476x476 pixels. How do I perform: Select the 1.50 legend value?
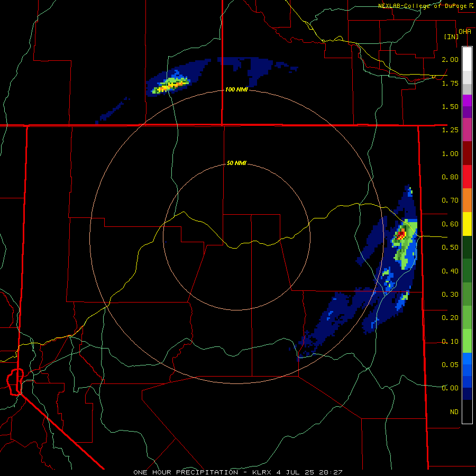450,106
